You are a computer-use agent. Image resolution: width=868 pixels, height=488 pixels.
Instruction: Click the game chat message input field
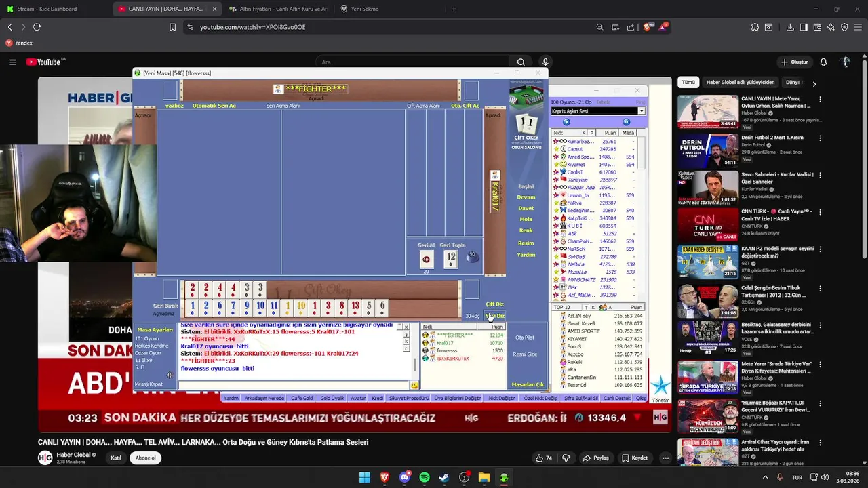294,384
